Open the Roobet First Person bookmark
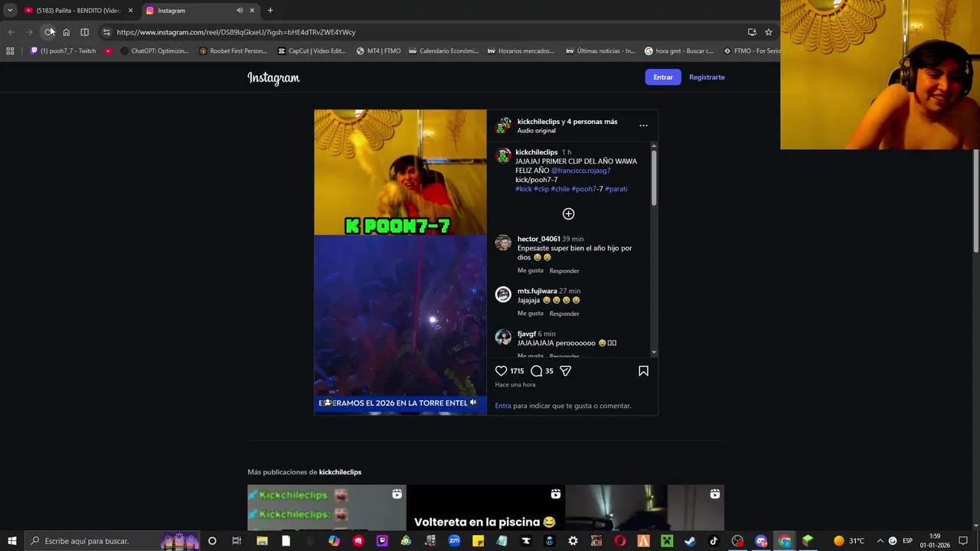The image size is (980, 551). click(x=233, y=51)
